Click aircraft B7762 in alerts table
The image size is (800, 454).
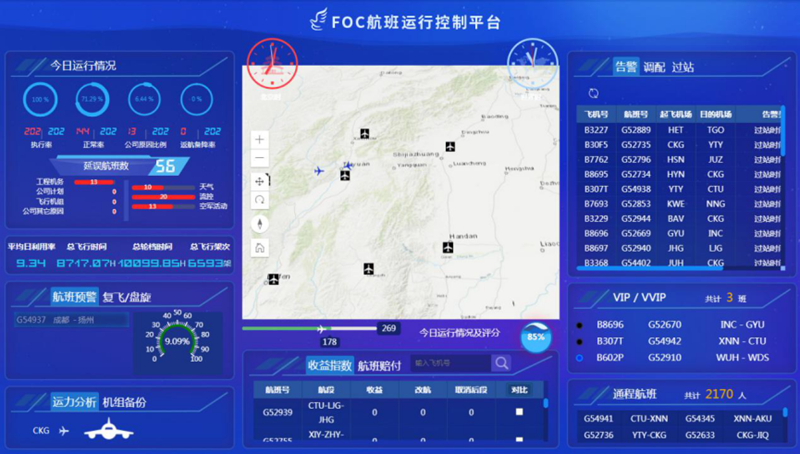point(596,160)
